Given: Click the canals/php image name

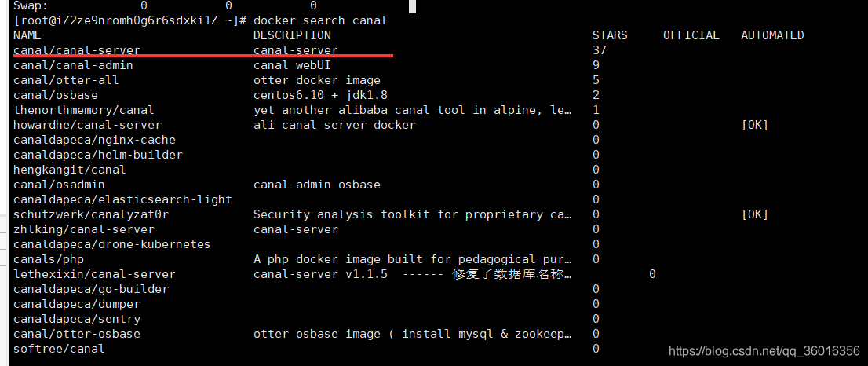Looking at the screenshot, I should (49, 259).
